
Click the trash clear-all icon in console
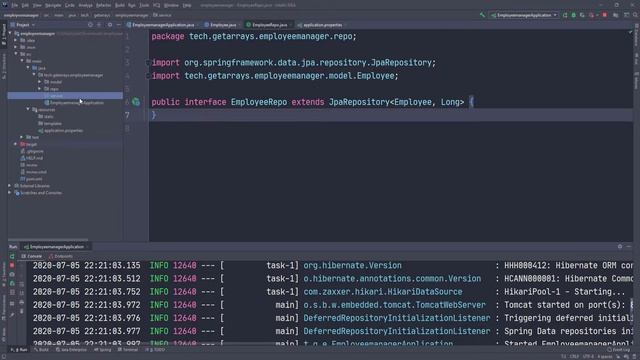point(22,311)
